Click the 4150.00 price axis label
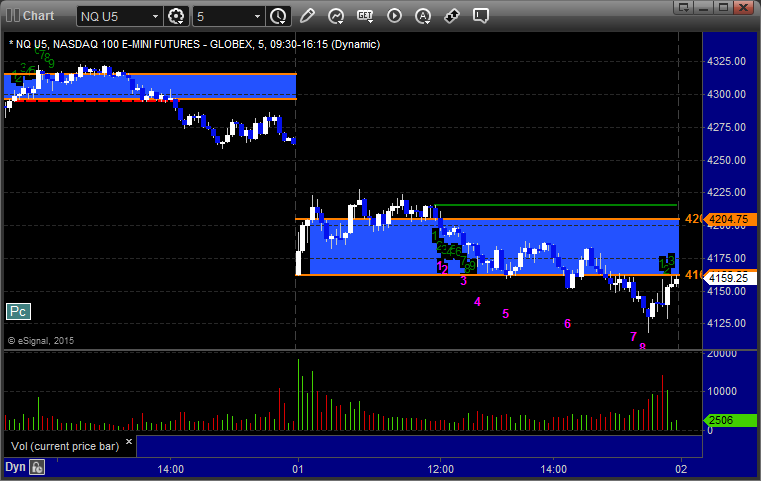The height and width of the screenshot is (481, 761). coord(727,291)
